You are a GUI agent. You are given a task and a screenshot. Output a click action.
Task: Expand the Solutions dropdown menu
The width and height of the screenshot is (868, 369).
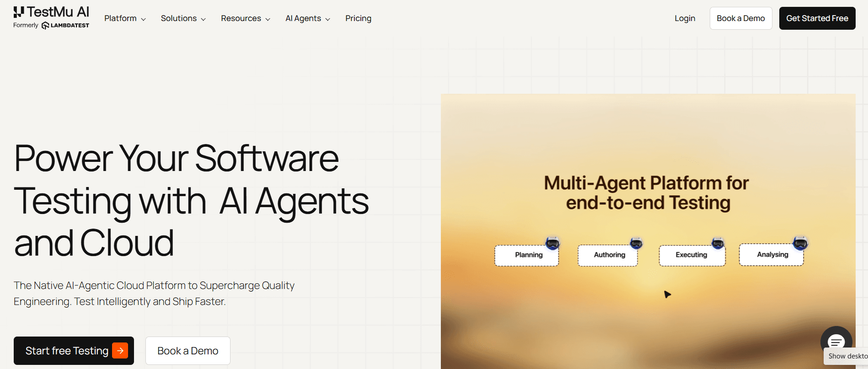[x=183, y=18]
